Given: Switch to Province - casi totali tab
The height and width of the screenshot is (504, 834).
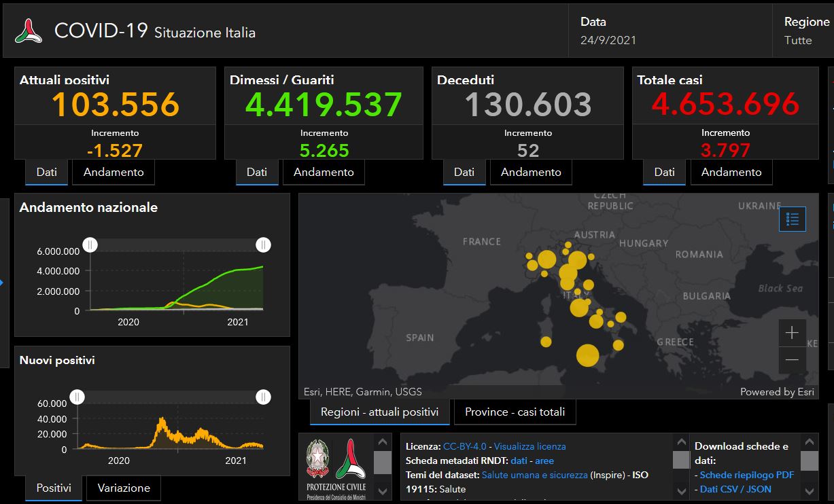Looking at the screenshot, I should pos(515,412).
